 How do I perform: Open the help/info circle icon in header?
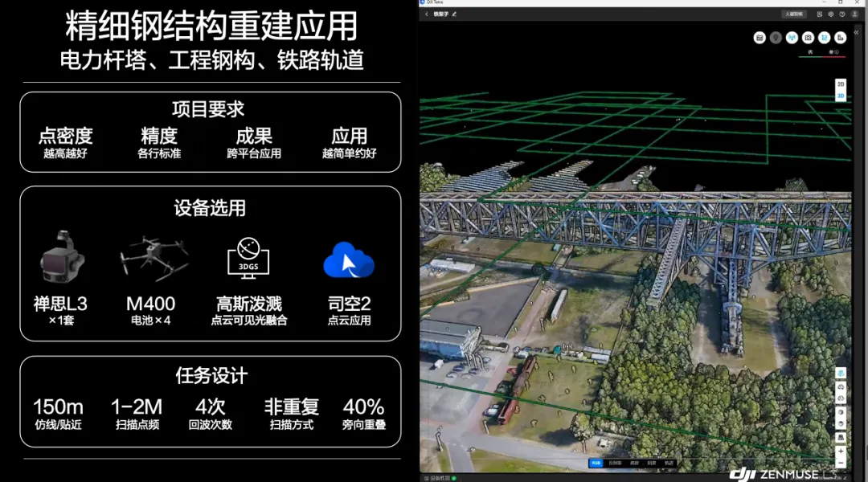pyautogui.click(x=842, y=14)
